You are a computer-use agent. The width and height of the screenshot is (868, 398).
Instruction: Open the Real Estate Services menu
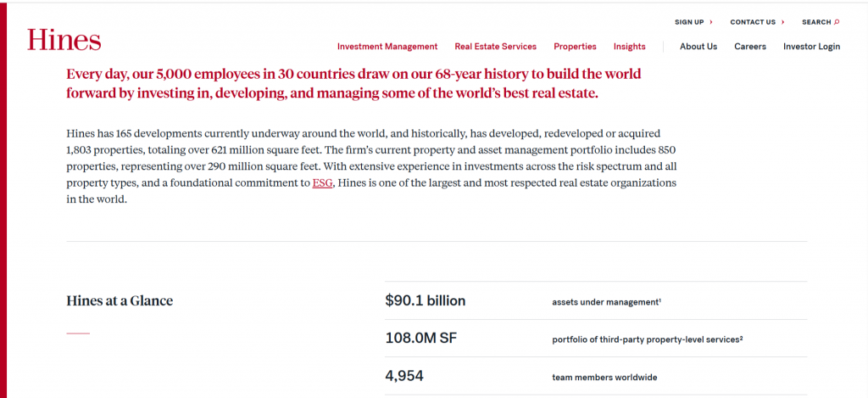pos(495,47)
